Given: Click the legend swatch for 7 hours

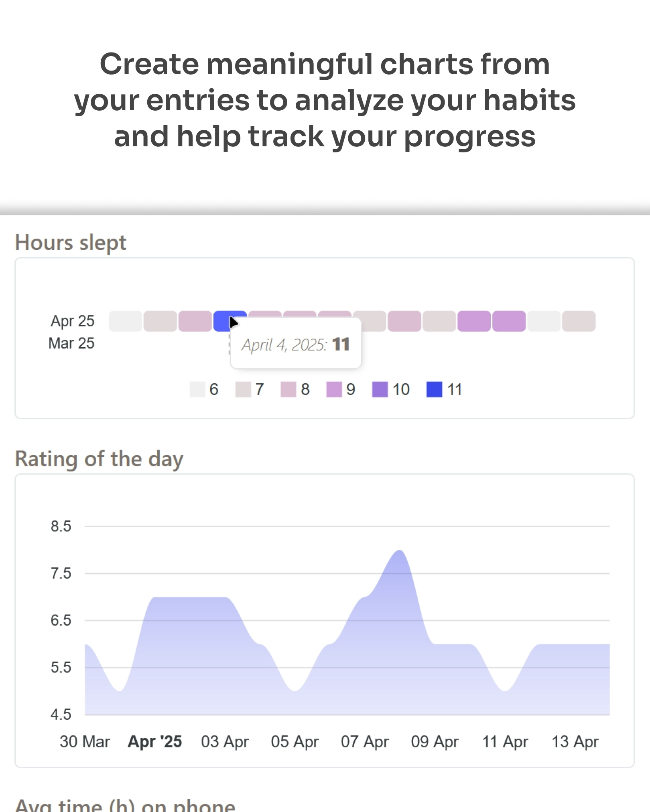Looking at the screenshot, I should (243, 389).
